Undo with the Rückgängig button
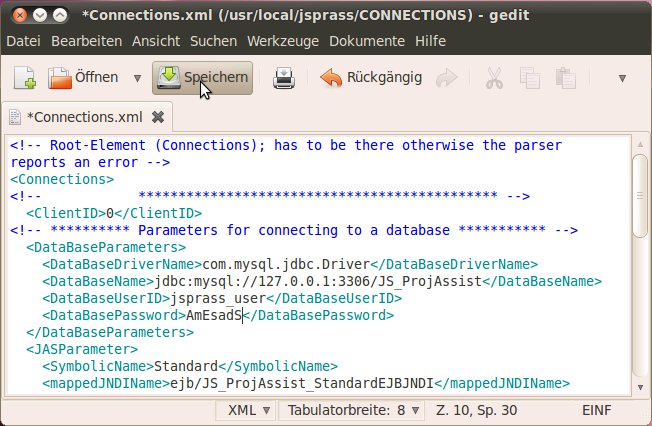Image resolution: width=652 pixels, height=426 pixels. pyautogui.click(x=371, y=78)
